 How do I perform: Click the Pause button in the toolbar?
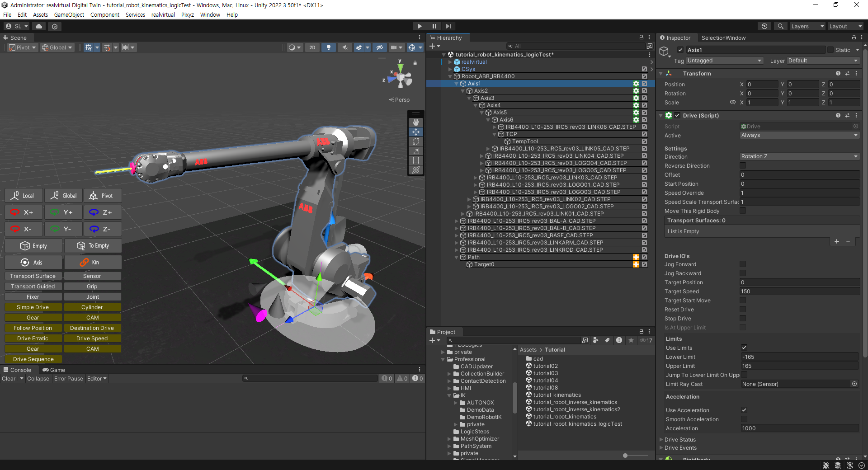[x=434, y=26]
